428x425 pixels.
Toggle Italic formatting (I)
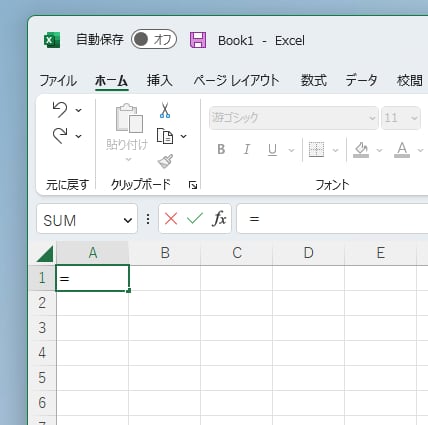[x=247, y=149]
